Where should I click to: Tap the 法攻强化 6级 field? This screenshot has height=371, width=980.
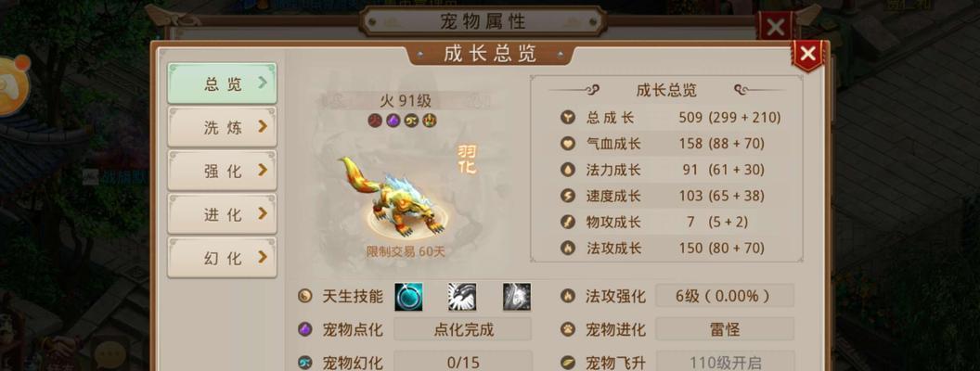click(x=725, y=296)
